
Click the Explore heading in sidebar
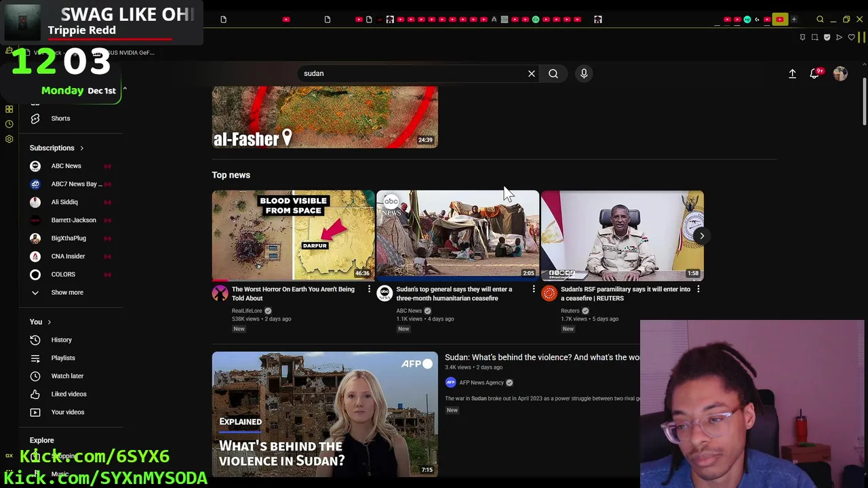click(x=41, y=441)
